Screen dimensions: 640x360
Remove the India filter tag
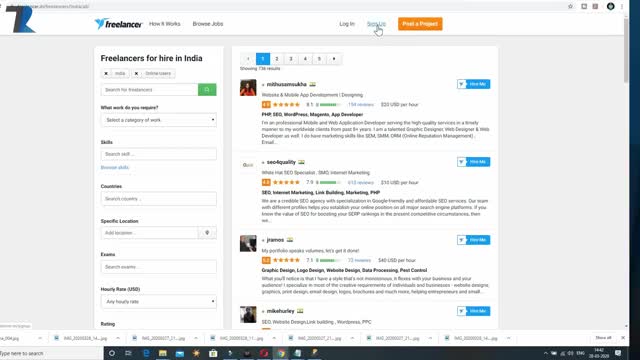(x=106, y=73)
